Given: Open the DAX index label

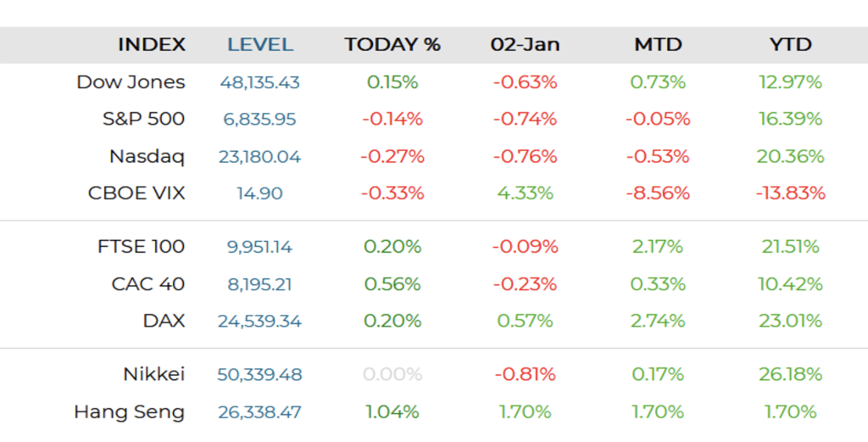Looking at the screenshot, I should click(164, 321).
